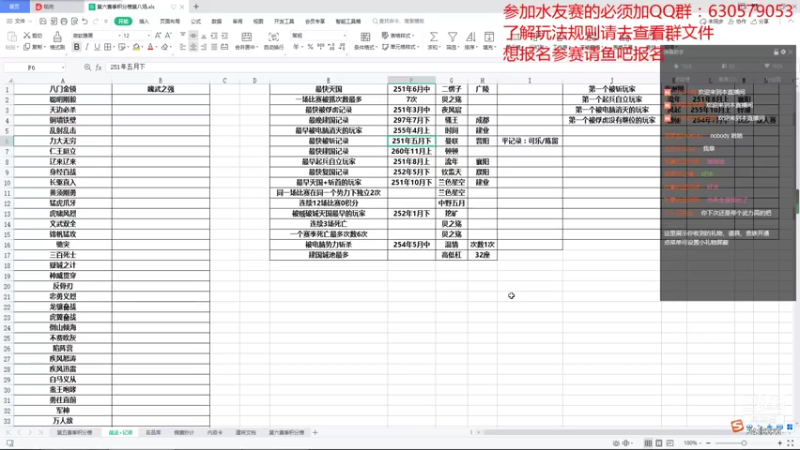Click the Format Painter (格式刷) brush
The width and height of the screenshot is (800, 450).
57,37
